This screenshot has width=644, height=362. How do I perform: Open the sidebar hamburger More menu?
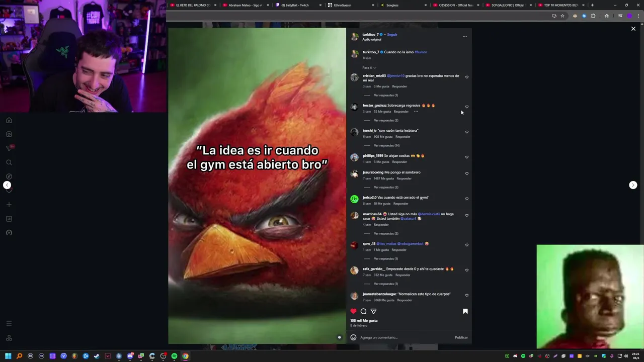[9, 324]
